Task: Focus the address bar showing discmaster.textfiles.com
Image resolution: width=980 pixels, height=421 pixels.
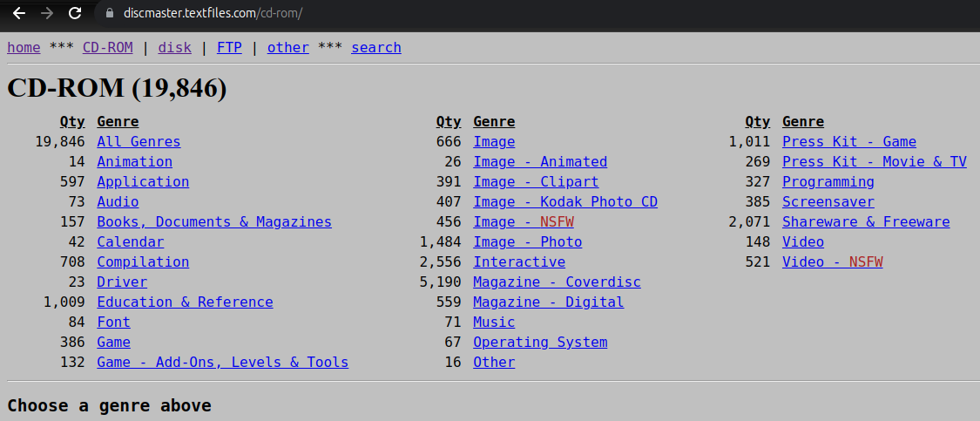Action: [213, 13]
